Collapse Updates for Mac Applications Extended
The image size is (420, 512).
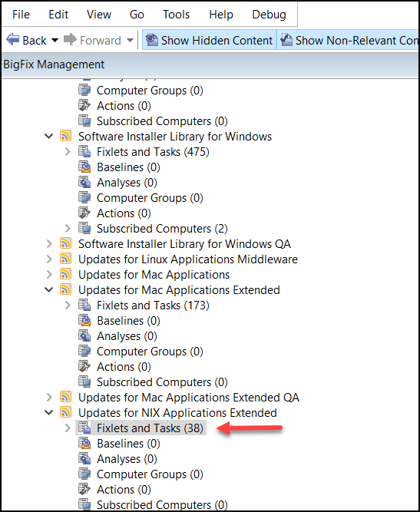(49, 289)
